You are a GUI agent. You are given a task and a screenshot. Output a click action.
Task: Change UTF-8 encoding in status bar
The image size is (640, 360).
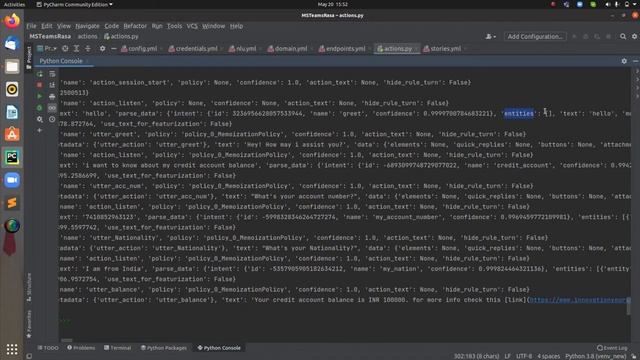[524, 356]
